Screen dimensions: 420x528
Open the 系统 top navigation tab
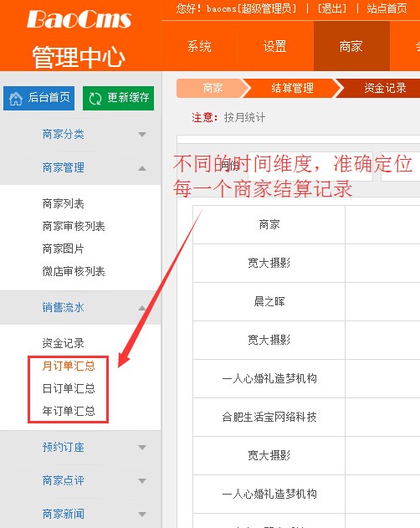point(199,46)
